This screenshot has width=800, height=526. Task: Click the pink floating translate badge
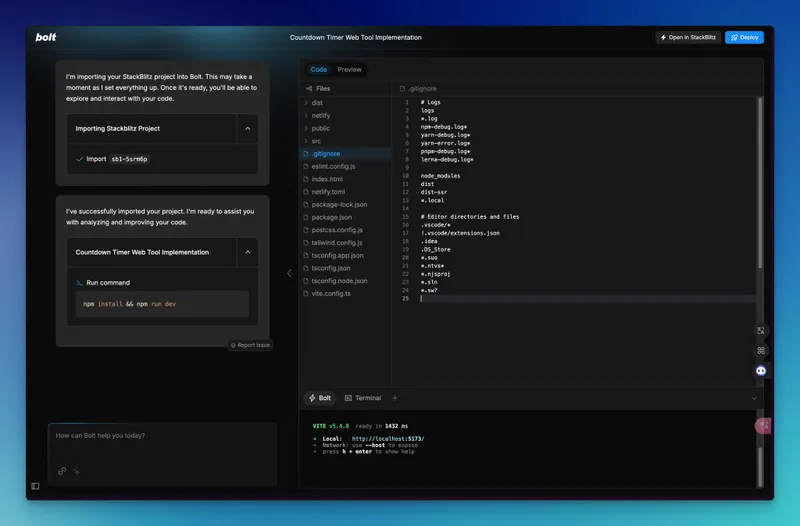pos(763,426)
